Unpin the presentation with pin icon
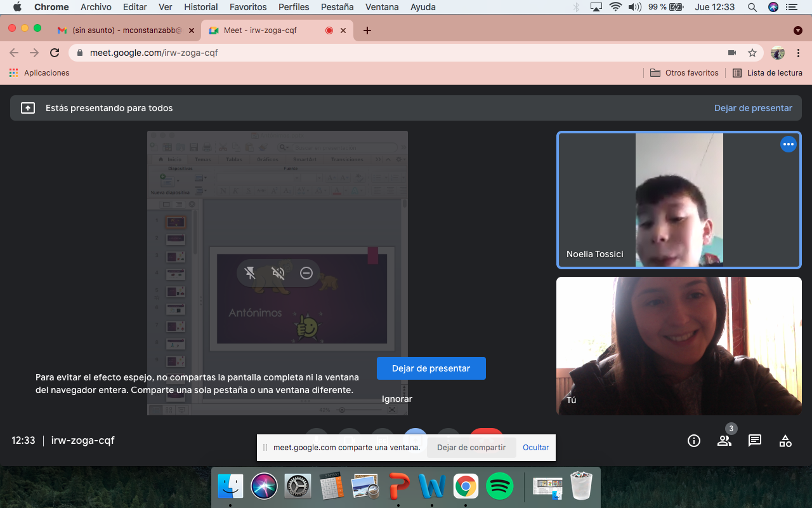This screenshot has width=812, height=508. 250,273
